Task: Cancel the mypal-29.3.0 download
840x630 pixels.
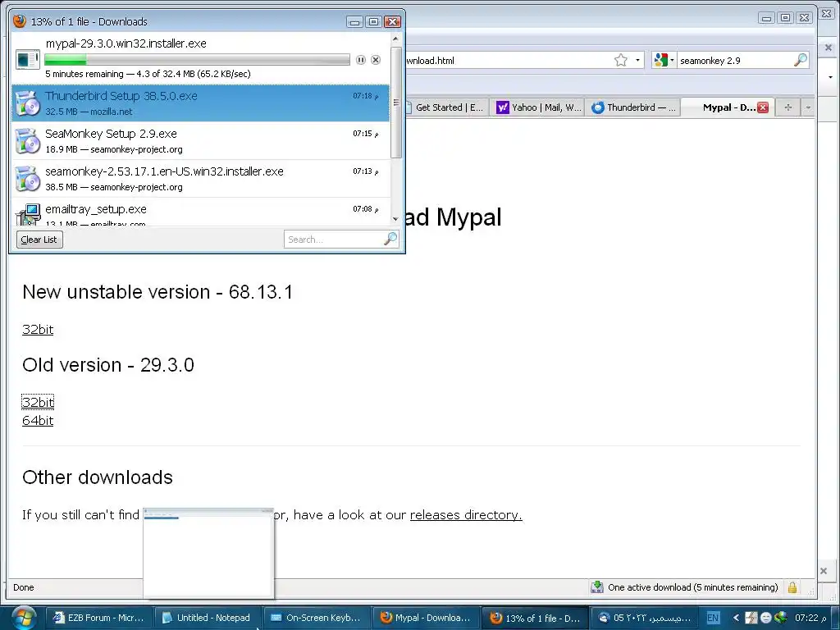Action: click(x=376, y=60)
